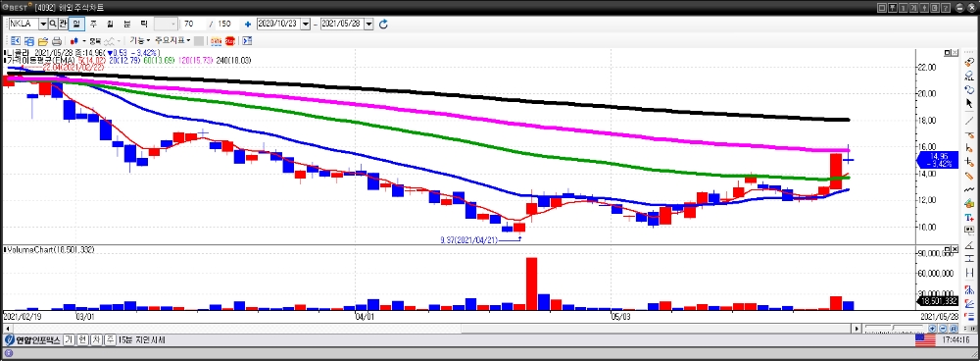This screenshot has height=361, width=980.
Task: Print the chart using printer icon
Action: click(57, 41)
